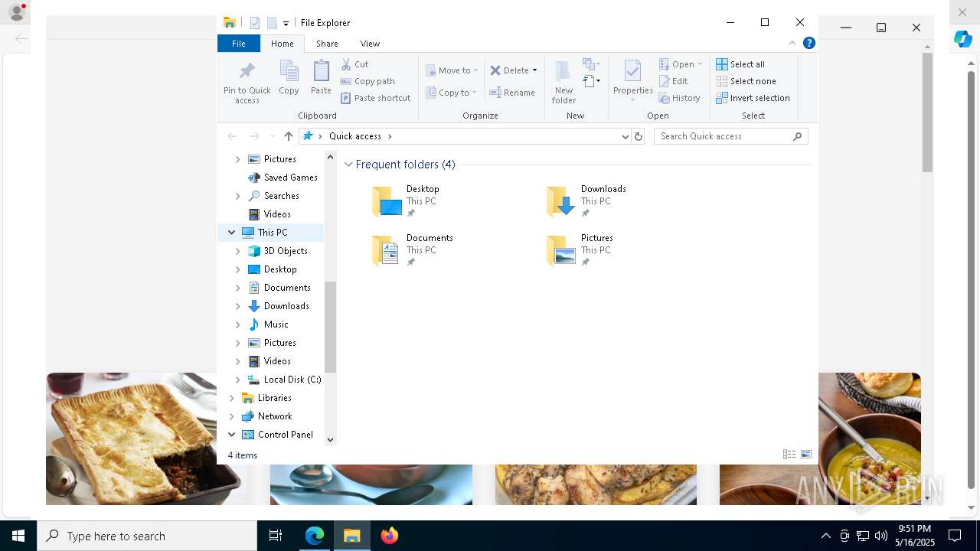The height and width of the screenshot is (551, 980).
Task: Switch to the Share tab
Action: pos(327,44)
